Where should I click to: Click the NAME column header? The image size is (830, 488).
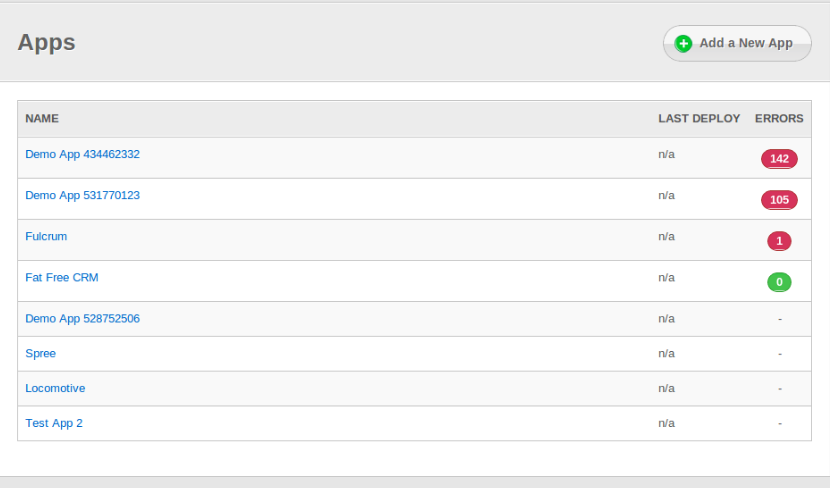click(x=42, y=118)
